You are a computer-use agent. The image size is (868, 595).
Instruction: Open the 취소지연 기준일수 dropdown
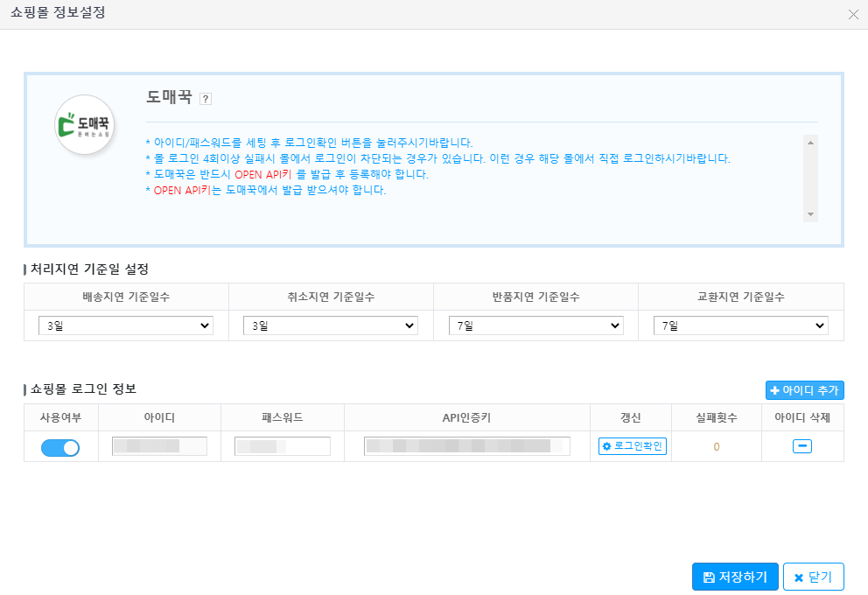(331, 325)
